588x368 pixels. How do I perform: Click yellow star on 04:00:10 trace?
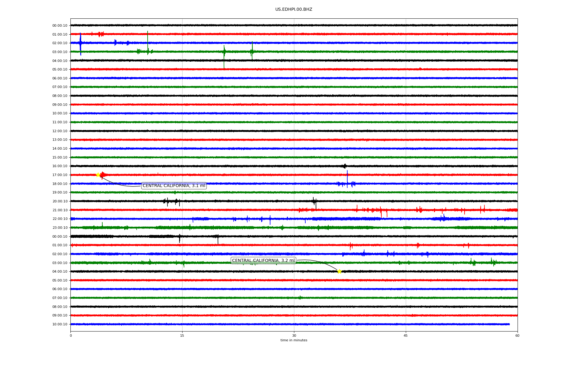click(x=339, y=271)
